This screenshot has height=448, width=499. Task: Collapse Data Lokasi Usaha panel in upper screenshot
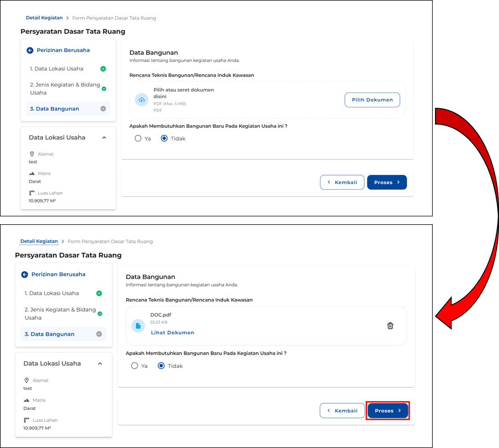[x=104, y=138]
